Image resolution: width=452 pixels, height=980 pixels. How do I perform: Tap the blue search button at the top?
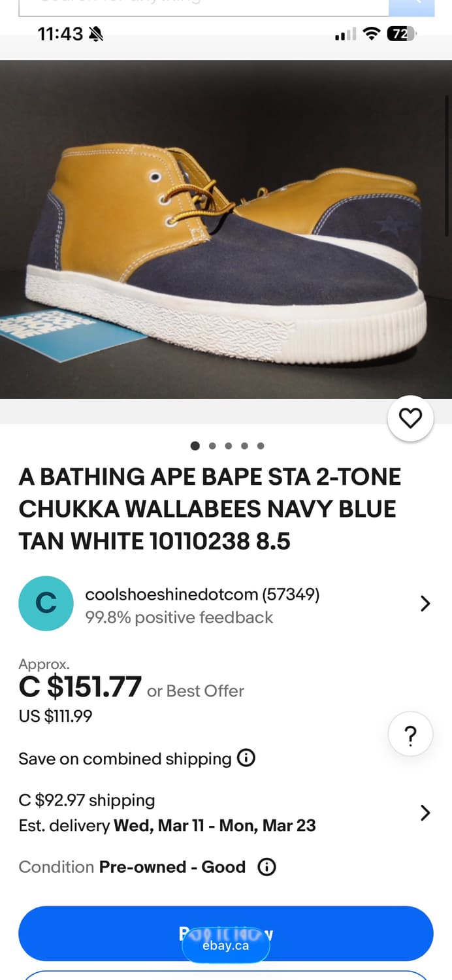click(x=411, y=7)
